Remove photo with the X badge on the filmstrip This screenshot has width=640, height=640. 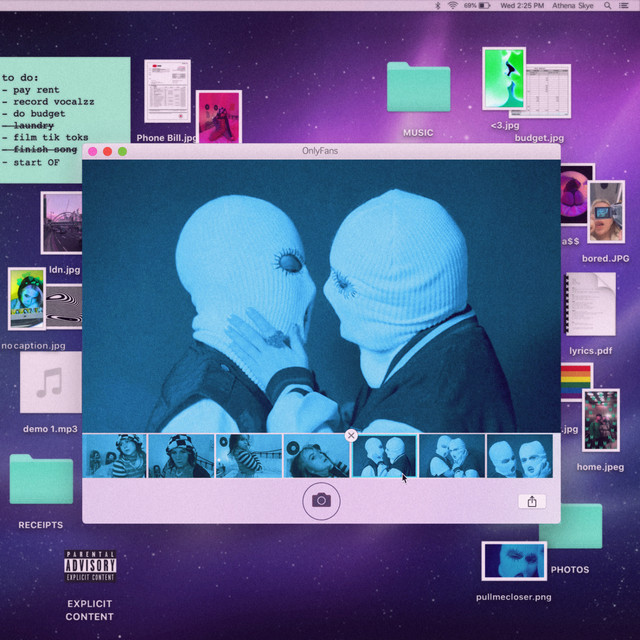pos(351,436)
